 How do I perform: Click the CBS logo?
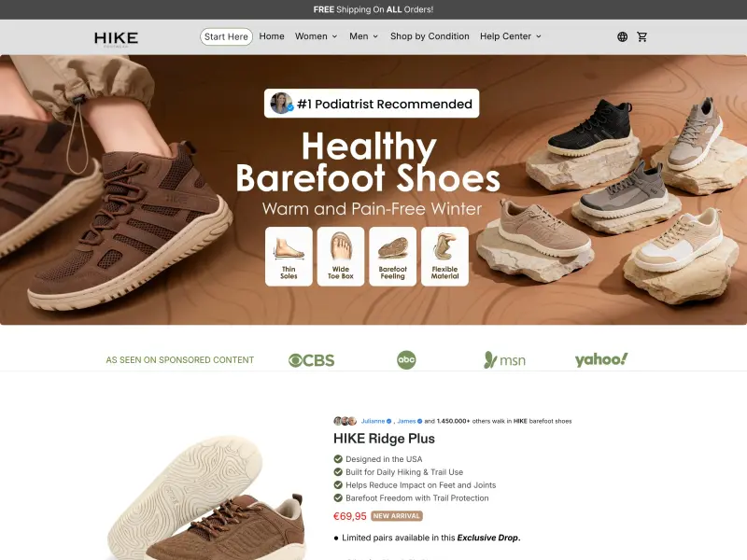(x=312, y=360)
